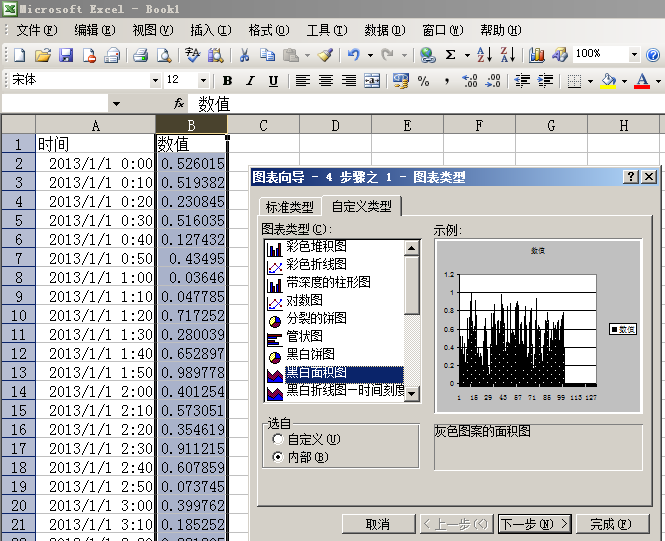Image resolution: width=665 pixels, height=541 pixels.
Task: Click the Increase Indent icon
Action: pyautogui.click(x=545, y=81)
